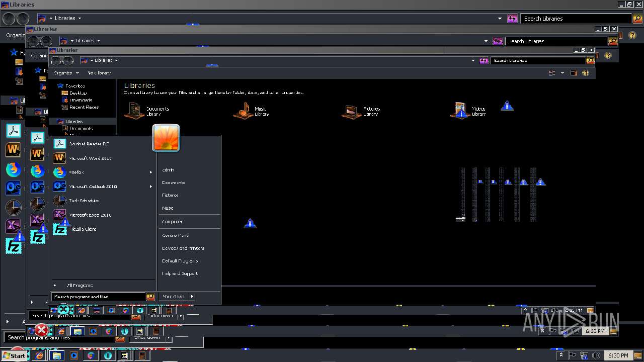Image resolution: width=644 pixels, height=362 pixels.
Task: Open help icon in middle Libraries window
Action: tap(608, 55)
